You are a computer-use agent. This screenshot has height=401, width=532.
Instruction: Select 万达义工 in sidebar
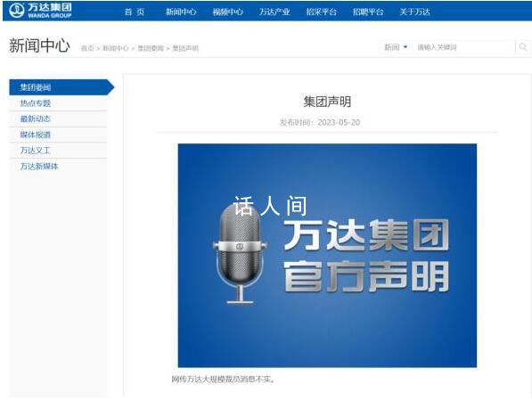58,151
